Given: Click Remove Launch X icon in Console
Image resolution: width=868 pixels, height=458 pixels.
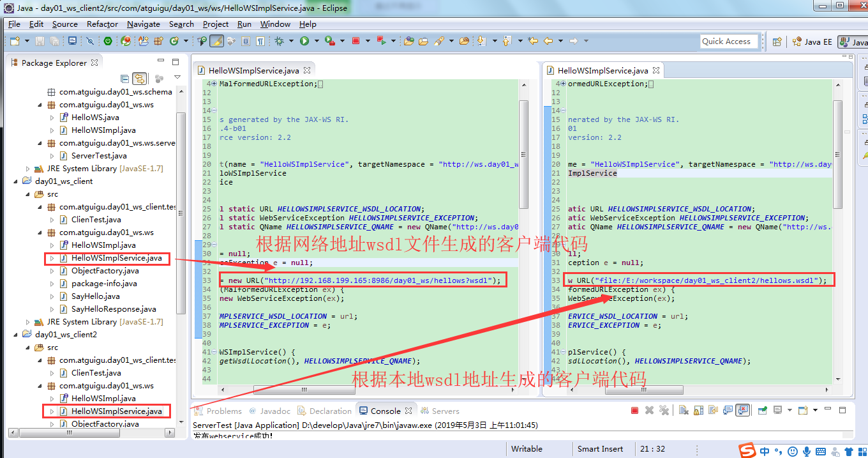Looking at the screenshot, I should tap(649, 410).
